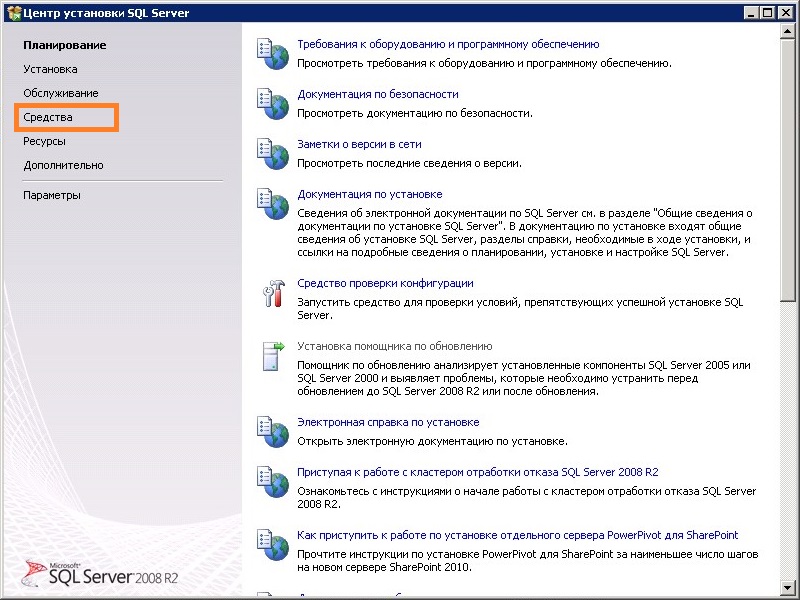The height and width of the screenshot is (600, 800).
Task: Click the icon beside Документация по установке
Action: (272, 202)
